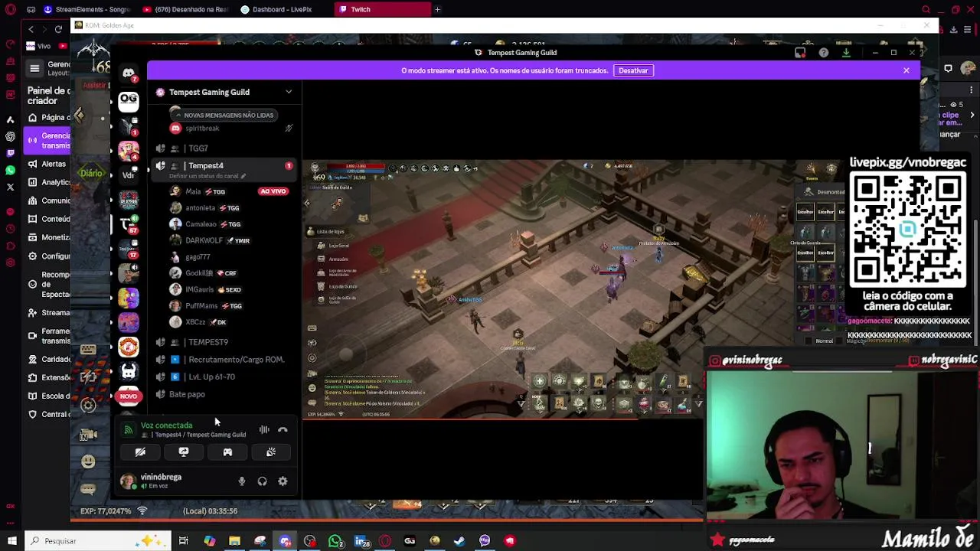Join the Recrutamento/Cargo ROM. channel
980x551 pixels.
pyautogui.click(x=224, y=360)
